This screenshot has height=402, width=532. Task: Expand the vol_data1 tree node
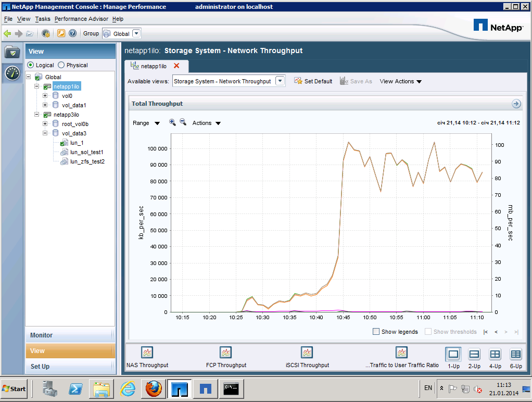pyautogui.click(x=45, y=105)
